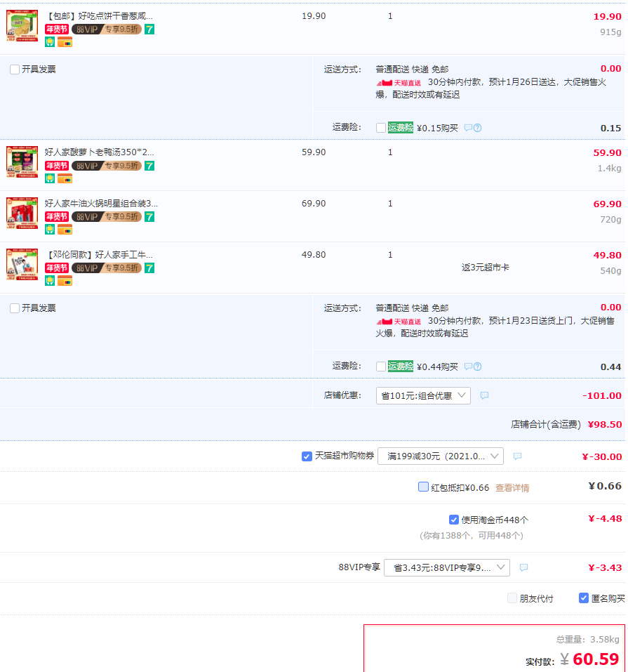
Task: Click the 88VIP 专享9.5折 badge on 好吃点饼干 row
Action: coord(107,29)
